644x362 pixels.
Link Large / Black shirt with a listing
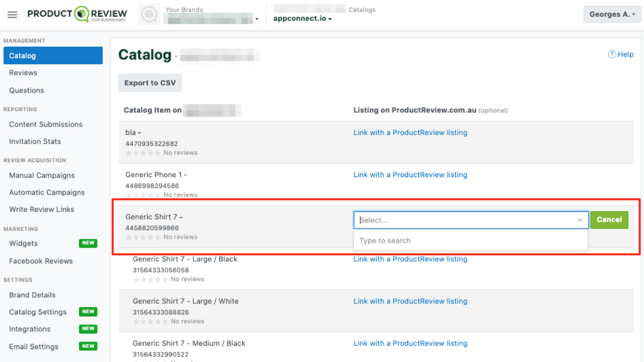(410, 259)
